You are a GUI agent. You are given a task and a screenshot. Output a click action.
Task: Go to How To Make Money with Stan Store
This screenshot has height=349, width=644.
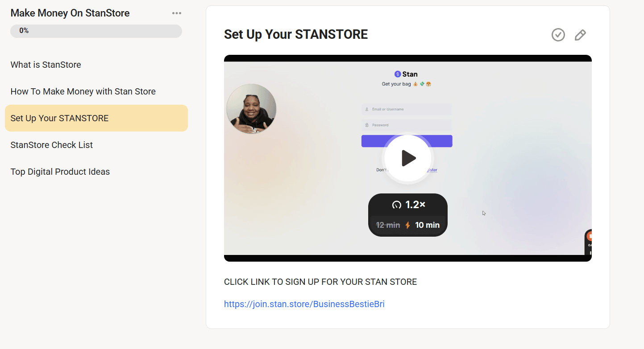83,91
